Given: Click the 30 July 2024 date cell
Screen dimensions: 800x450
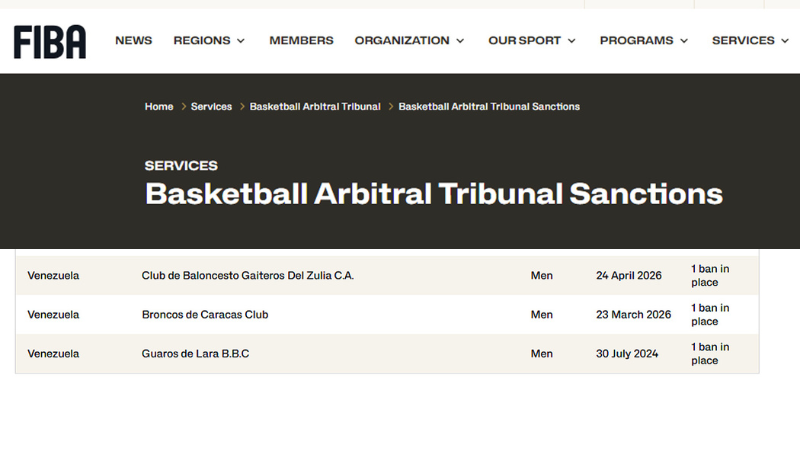Looking at the screenshot, I should coord(627,353).
